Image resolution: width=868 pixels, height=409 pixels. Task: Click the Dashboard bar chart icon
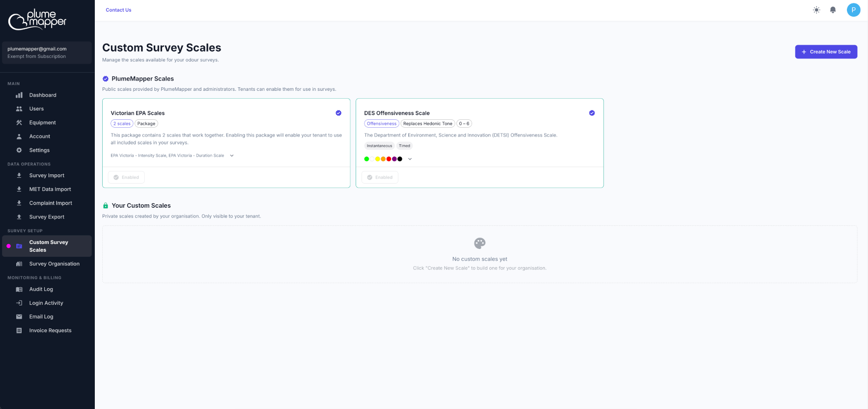(x=19, y=95)
